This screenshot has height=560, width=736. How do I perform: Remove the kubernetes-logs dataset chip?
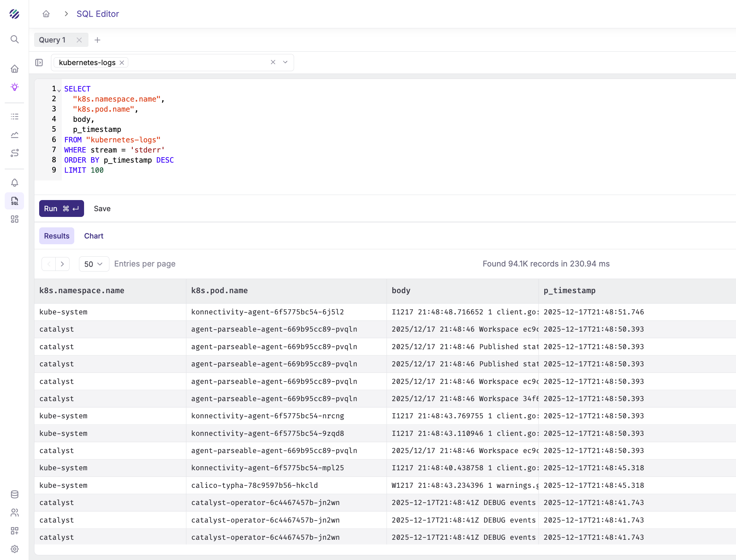[122, 63]
